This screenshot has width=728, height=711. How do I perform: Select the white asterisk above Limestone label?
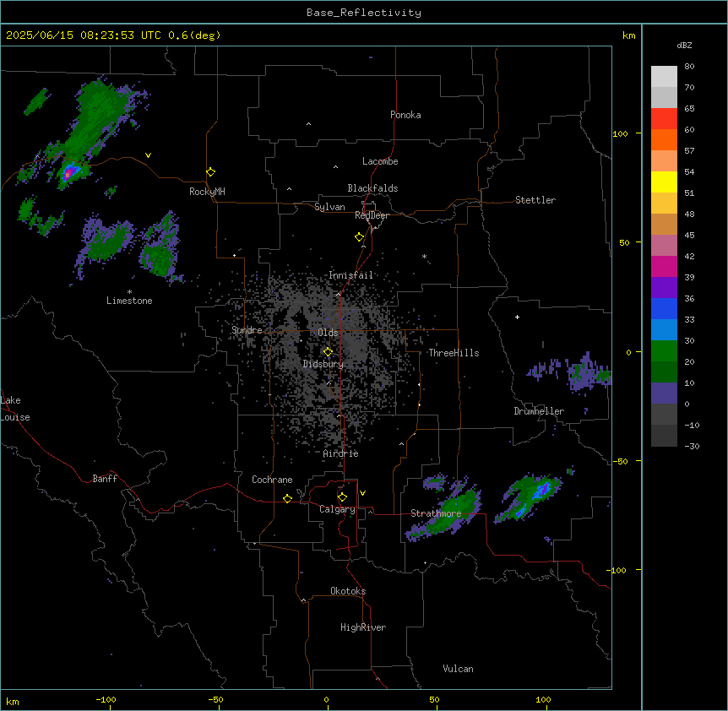129,292
